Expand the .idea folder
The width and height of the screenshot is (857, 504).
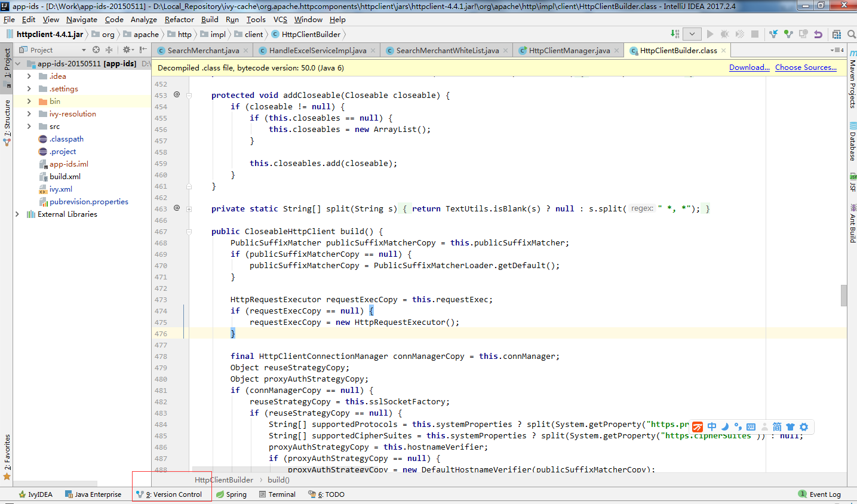click(x=29, y=76)
